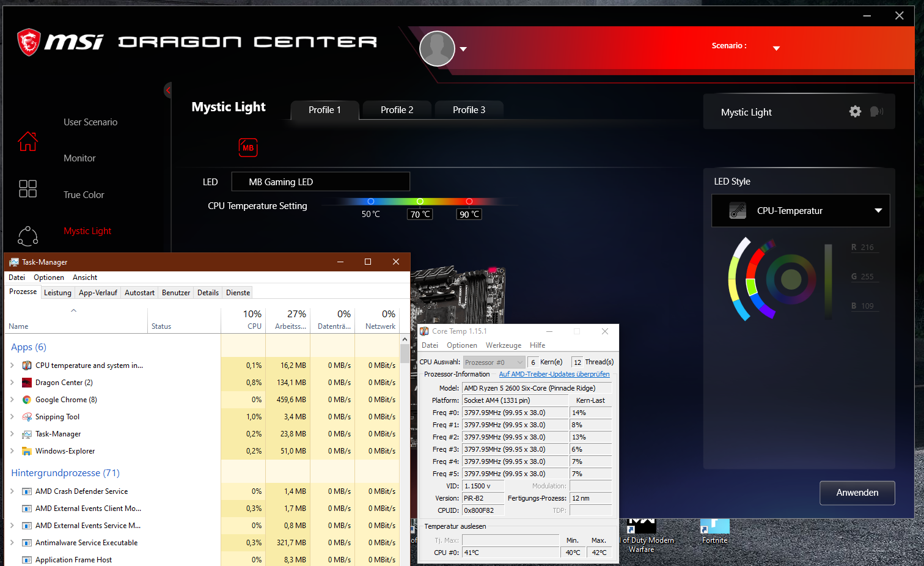Viewport: 924px width, 566px height.
Task: Open Mystic Light settings gear
Action: coord(855,111)
